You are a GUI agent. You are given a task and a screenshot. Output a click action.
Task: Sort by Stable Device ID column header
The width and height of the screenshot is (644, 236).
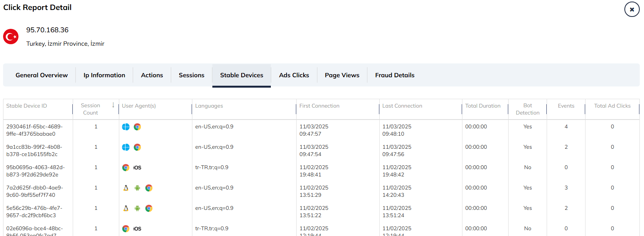click(27, 106)
